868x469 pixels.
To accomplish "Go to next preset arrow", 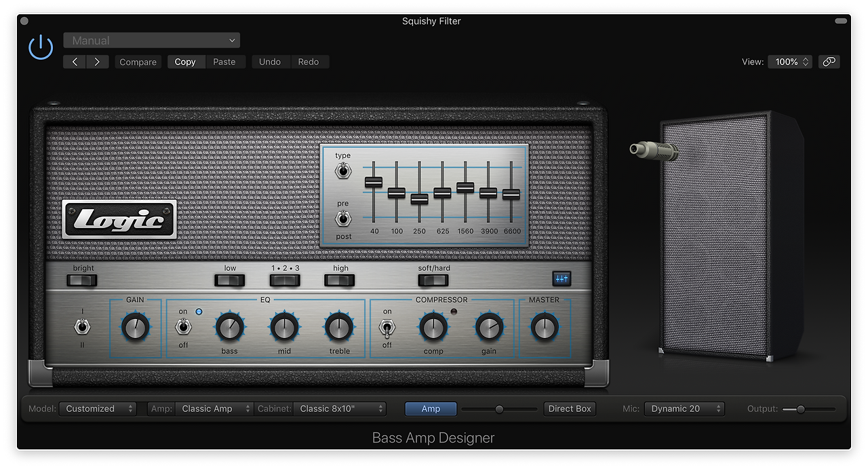I will 98,62.
